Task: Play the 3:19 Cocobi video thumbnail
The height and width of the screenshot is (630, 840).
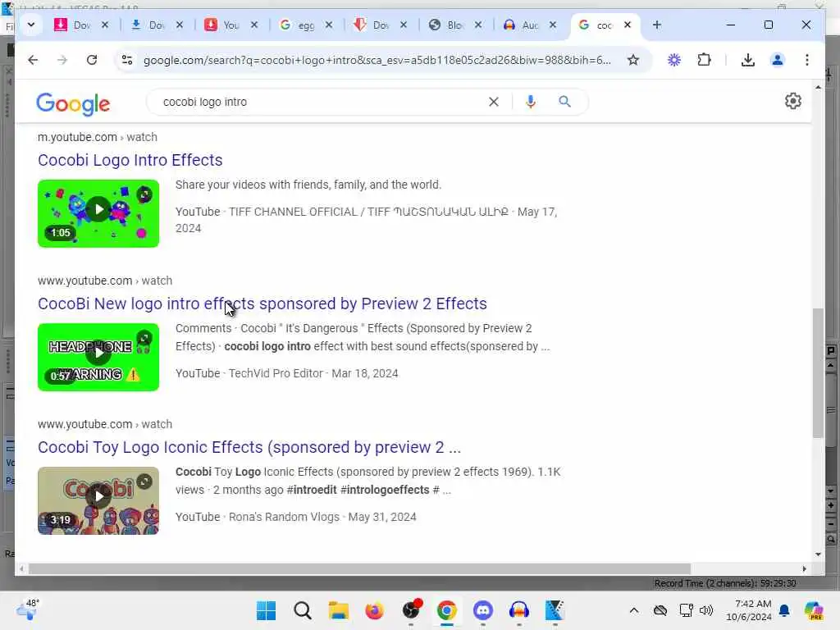Action: 98,500
